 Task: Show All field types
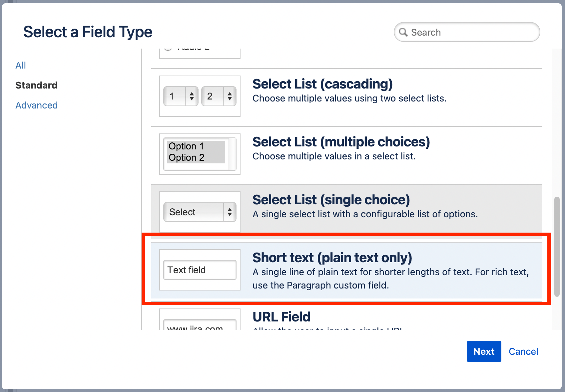20,65
